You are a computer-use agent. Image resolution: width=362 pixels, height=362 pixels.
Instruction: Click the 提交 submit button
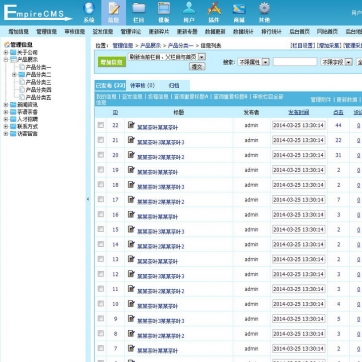point(197,66)
